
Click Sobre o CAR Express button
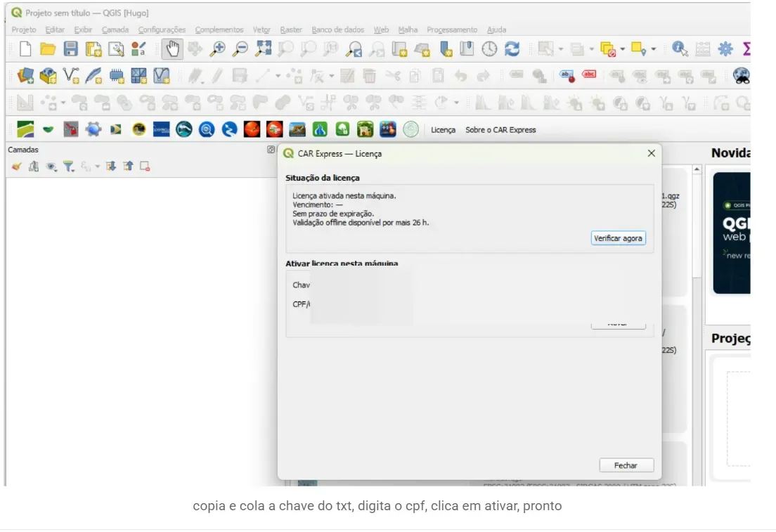[500, 129]
